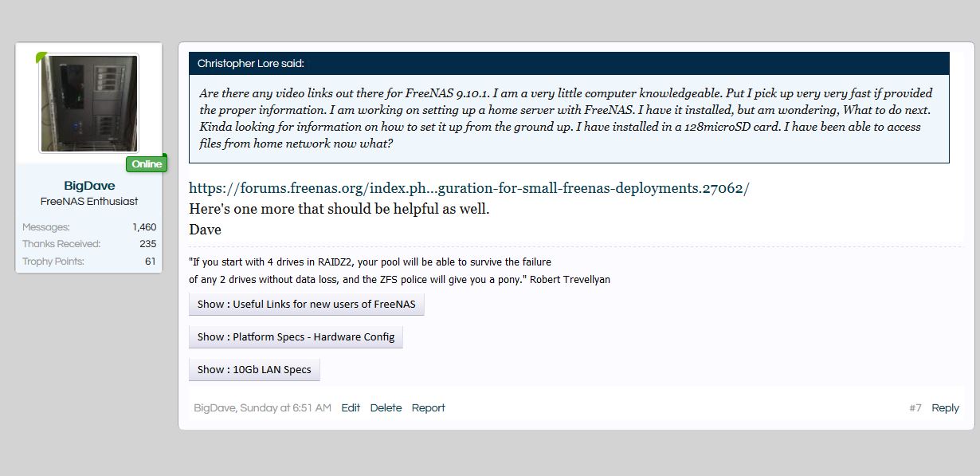Screen dimensions: 980x476
Task: Open the forums.freenas.org small deployments link
Action: [468, 188]
